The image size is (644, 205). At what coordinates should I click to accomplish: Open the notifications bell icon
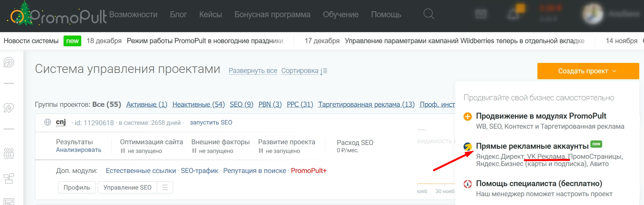tap(513, 14)
